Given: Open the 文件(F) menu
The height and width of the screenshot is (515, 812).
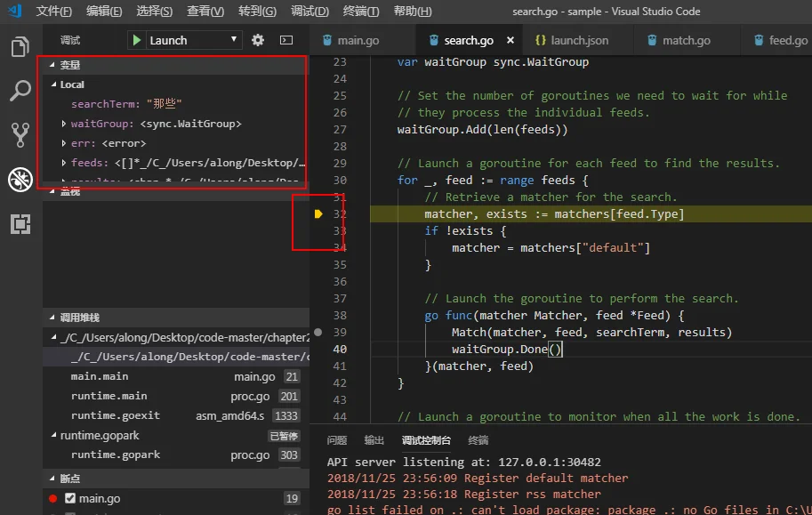Looking at the screenshot, I should pyautogui.click(x=54, y=11).
